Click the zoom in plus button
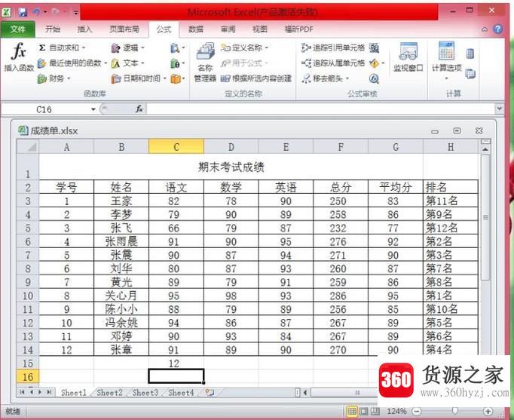Screen dimensions: 514x420 488,411
